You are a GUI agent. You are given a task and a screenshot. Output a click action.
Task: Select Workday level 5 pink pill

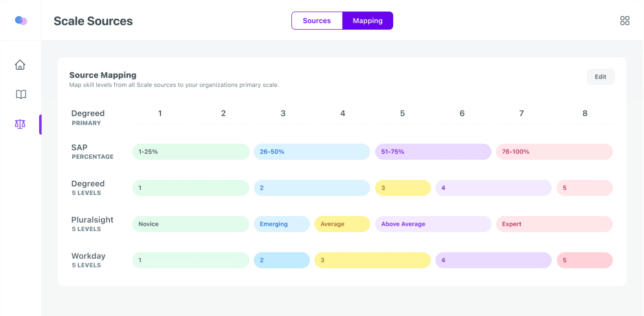(x=585, y=260)
